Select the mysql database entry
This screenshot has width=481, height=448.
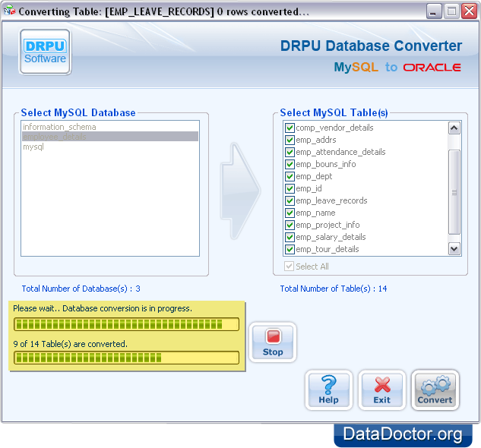(110, 147)
